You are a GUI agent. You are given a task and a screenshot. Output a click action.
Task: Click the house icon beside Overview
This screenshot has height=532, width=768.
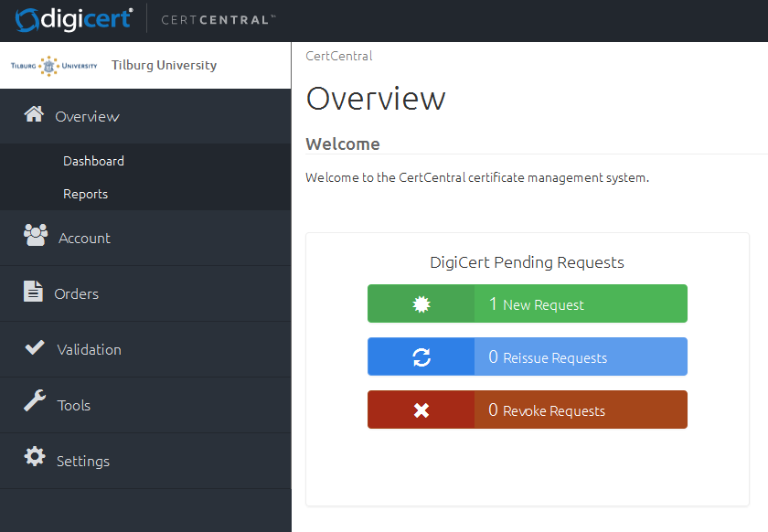point(34,114)
